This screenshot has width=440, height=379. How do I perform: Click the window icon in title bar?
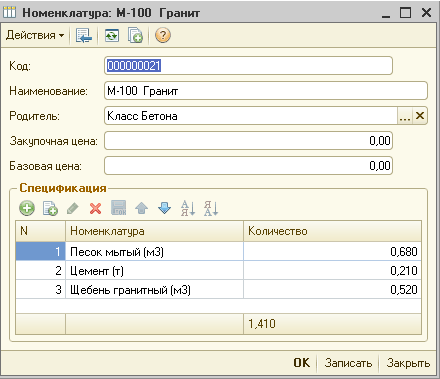[x=9, y=13]
